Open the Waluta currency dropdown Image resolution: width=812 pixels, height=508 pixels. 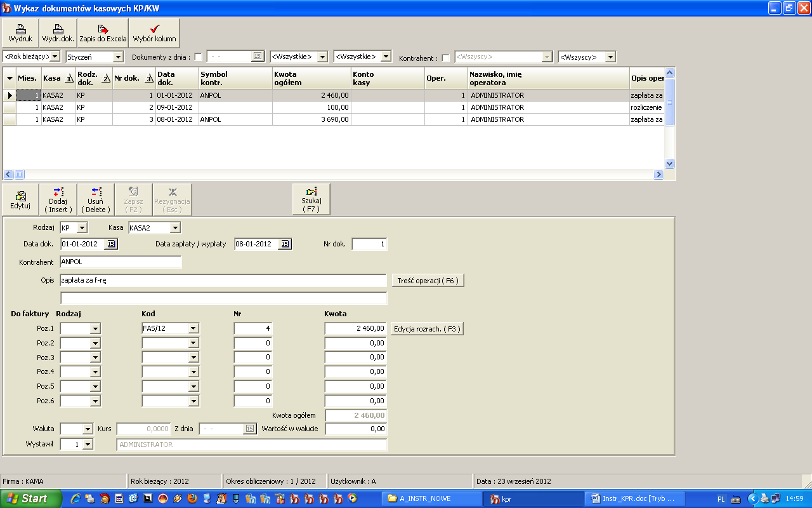tap(88, 429)
